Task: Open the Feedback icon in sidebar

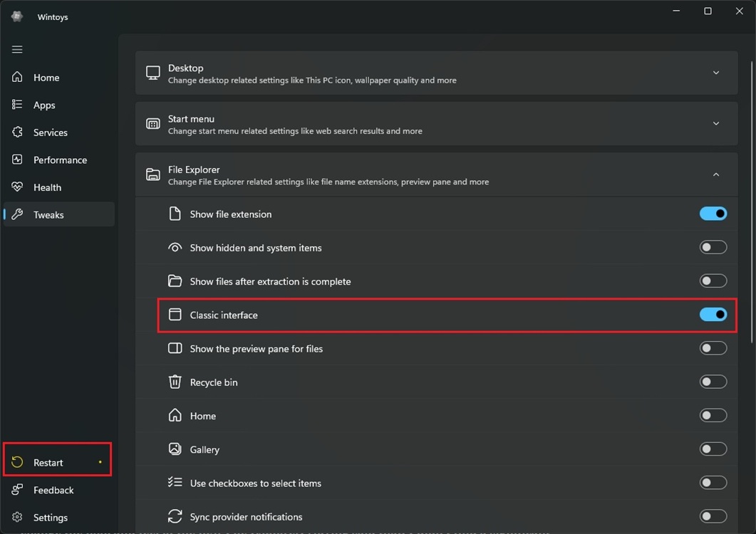Action: [17, 490]
